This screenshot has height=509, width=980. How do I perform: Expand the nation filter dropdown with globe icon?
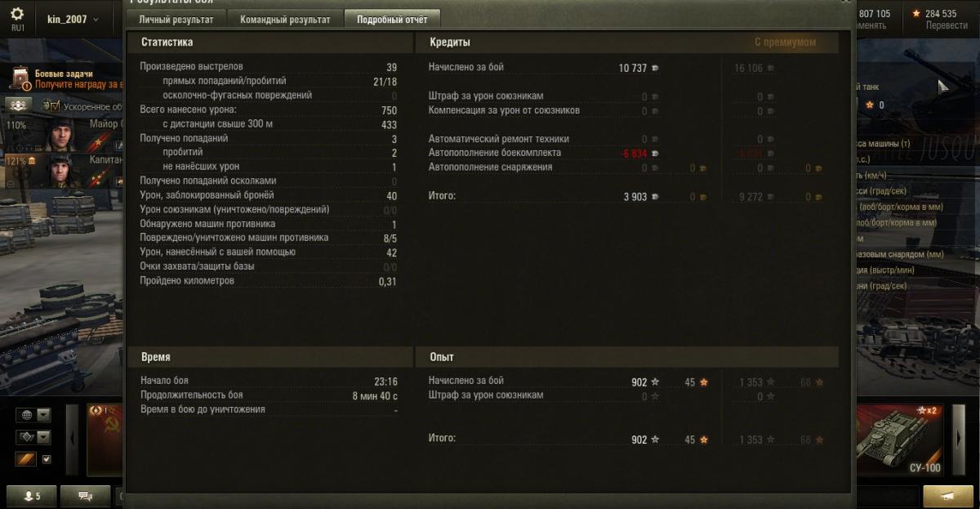click(33, 415)
